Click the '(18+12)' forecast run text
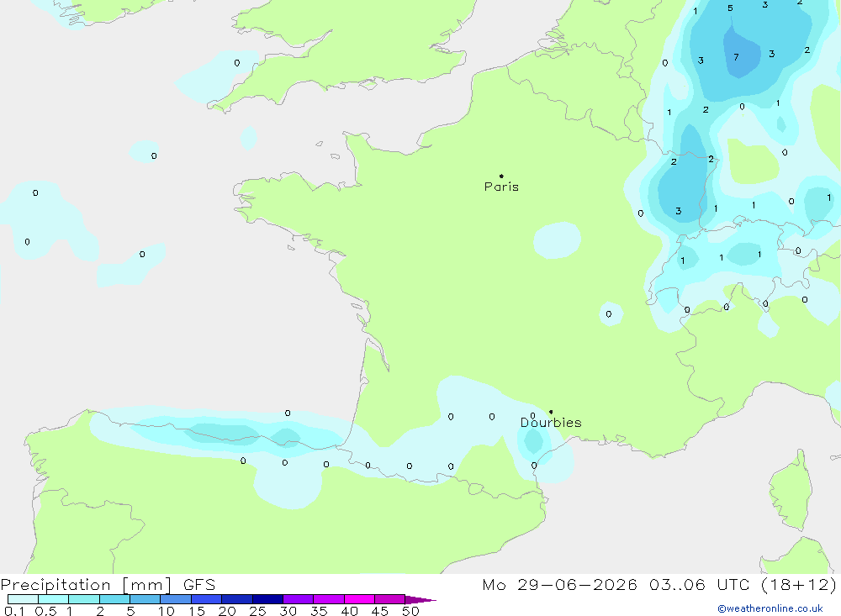841x616 pixels. coord(799,584)
